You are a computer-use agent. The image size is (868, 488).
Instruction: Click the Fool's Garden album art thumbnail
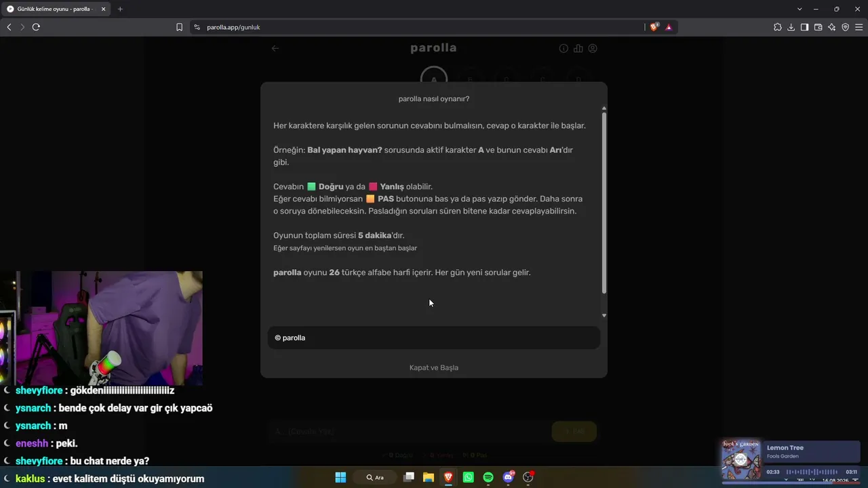click(x=741, y=460)
